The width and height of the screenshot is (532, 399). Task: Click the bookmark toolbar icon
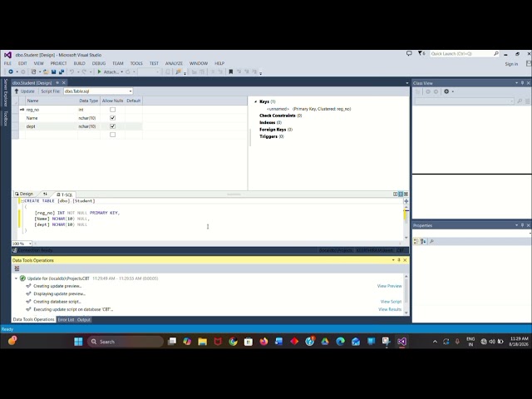coord(231,72)
